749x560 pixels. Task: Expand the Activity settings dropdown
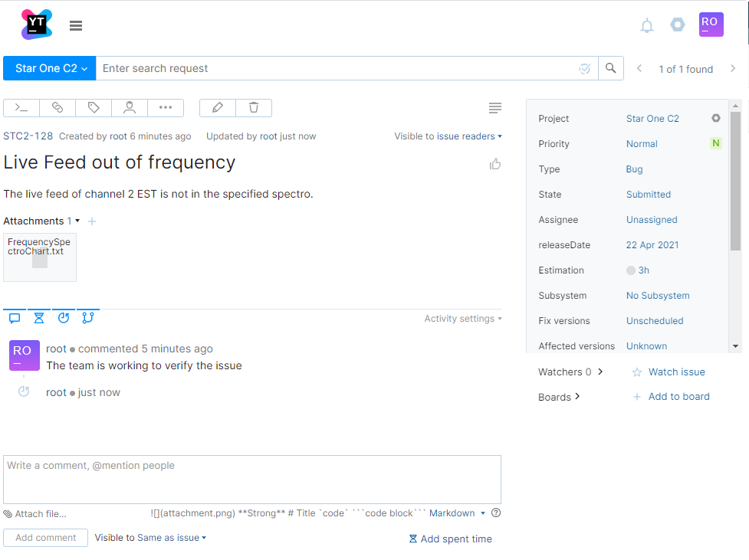coord(463,319)
